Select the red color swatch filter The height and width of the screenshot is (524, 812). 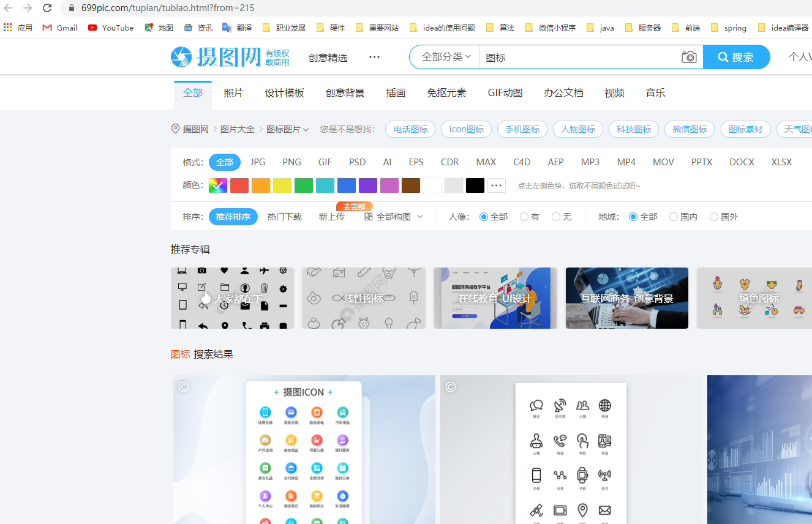coord(239,185)
